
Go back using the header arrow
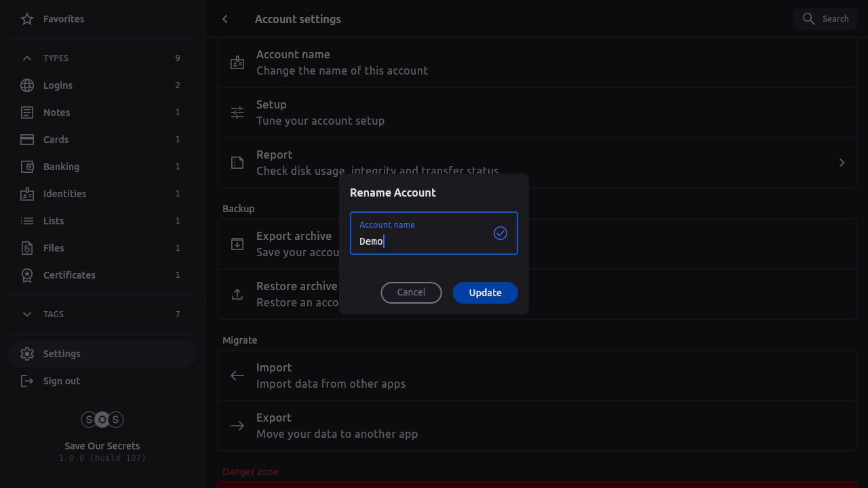pyautogui.click(x=225, y=19)
